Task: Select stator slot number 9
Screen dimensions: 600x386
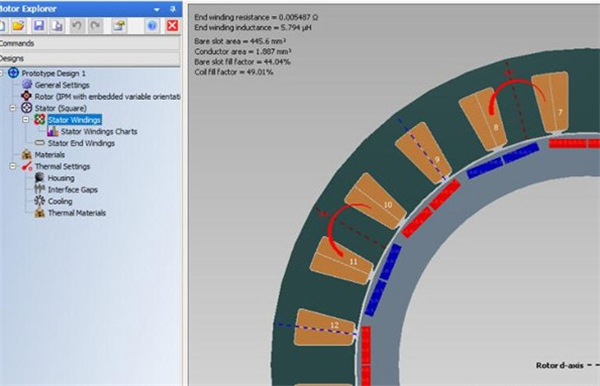Action: 423,153
